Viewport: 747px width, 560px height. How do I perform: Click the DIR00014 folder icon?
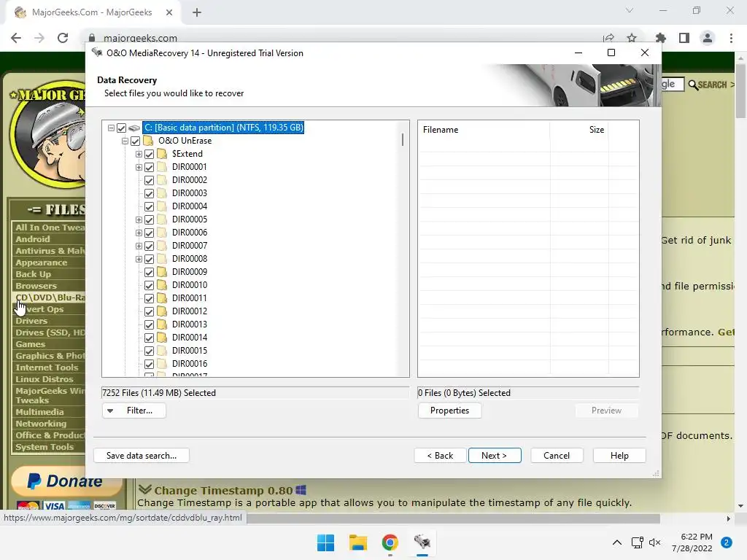pos(162,338)
